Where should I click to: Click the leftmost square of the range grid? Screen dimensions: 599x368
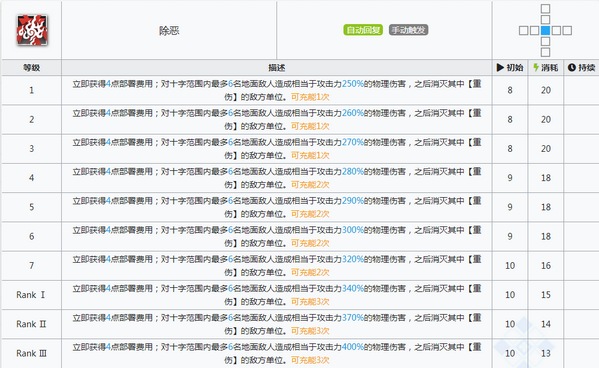(x=523, y=31)
